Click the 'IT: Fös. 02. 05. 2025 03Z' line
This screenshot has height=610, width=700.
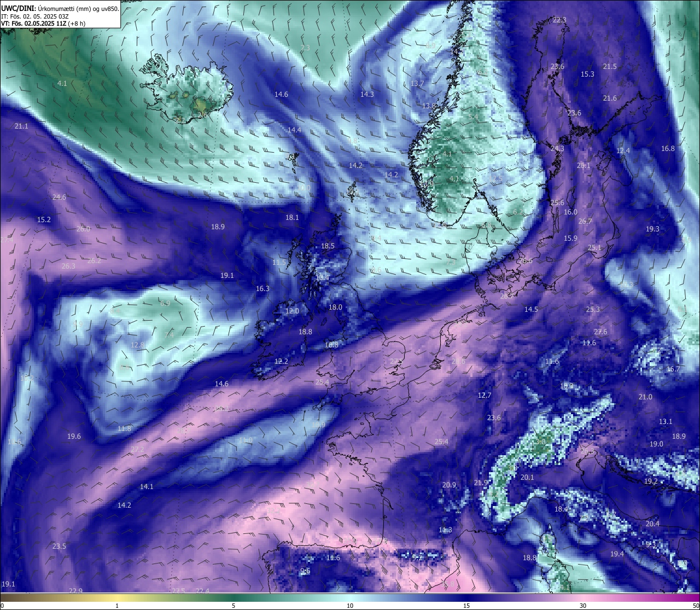pyautogui.click(x=35, y=16)
